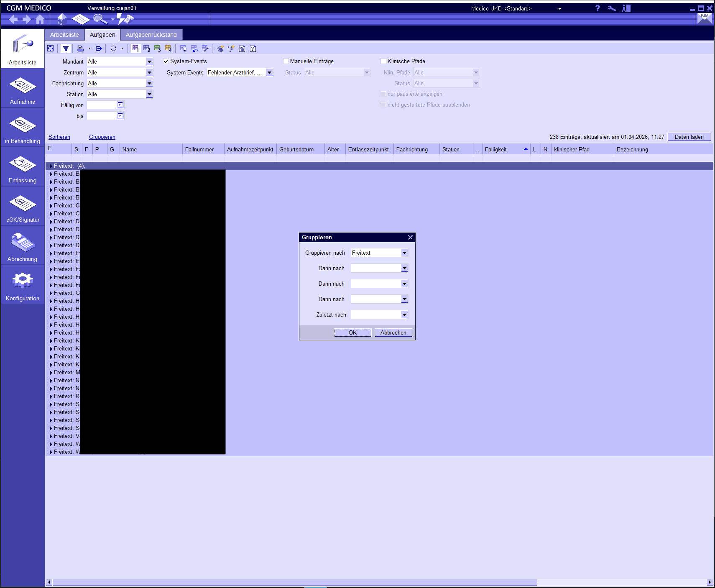
Task: Open the Gruppieren nach dropdown
Action: point(404,253)
